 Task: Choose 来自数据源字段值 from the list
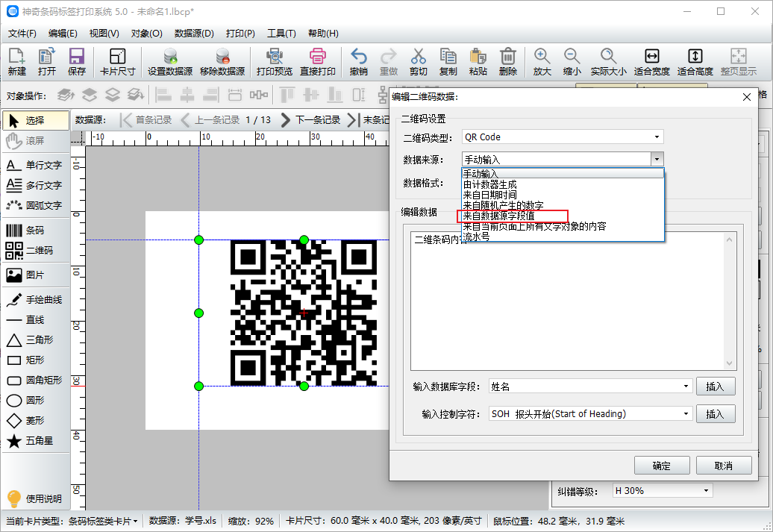pyautogui.click(x=563, y=216)
